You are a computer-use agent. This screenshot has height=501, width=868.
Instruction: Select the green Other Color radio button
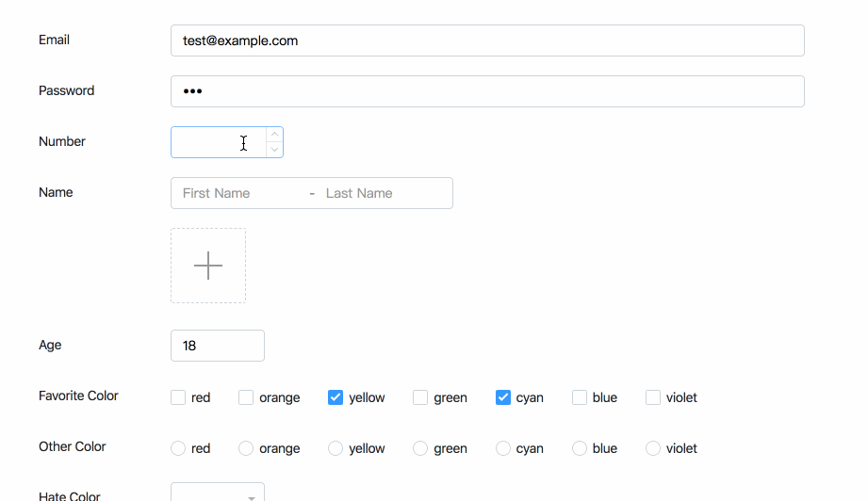pos(420,448)
